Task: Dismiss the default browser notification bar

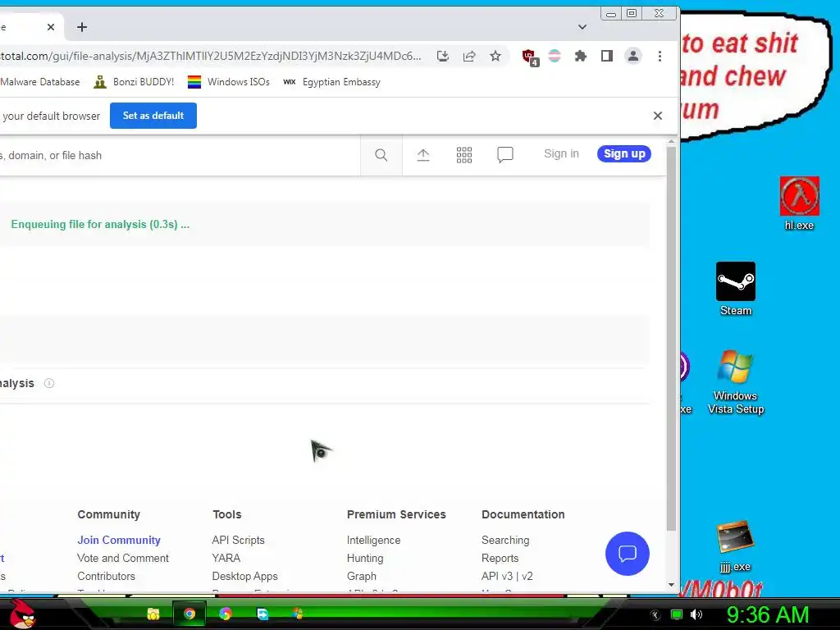Action: (x=658, y=116)
